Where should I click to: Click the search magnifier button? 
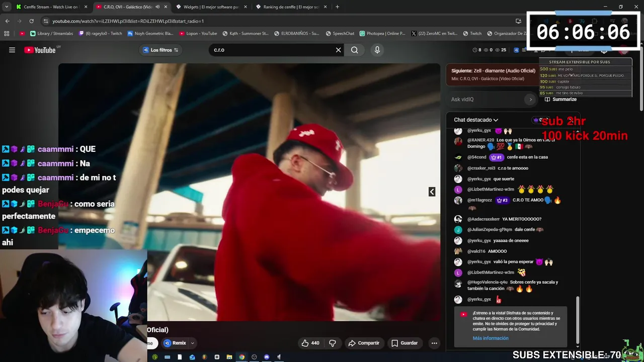[355, 50]
